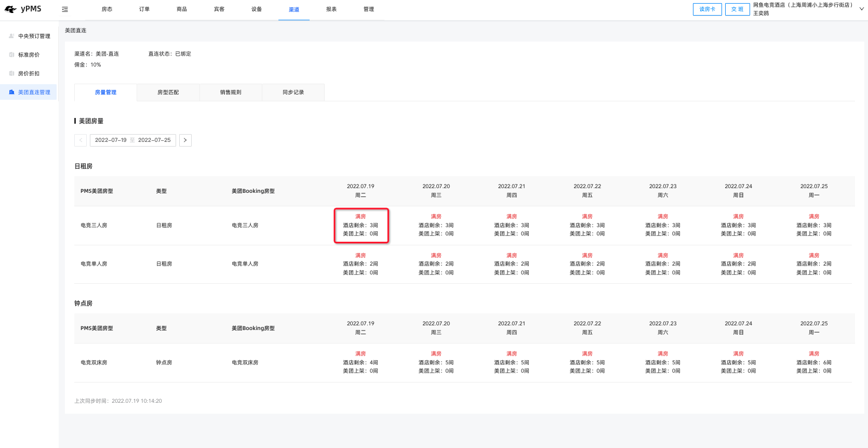
Task: Click the yPMS bird logo icon
Action: click(x=11, y=9)
